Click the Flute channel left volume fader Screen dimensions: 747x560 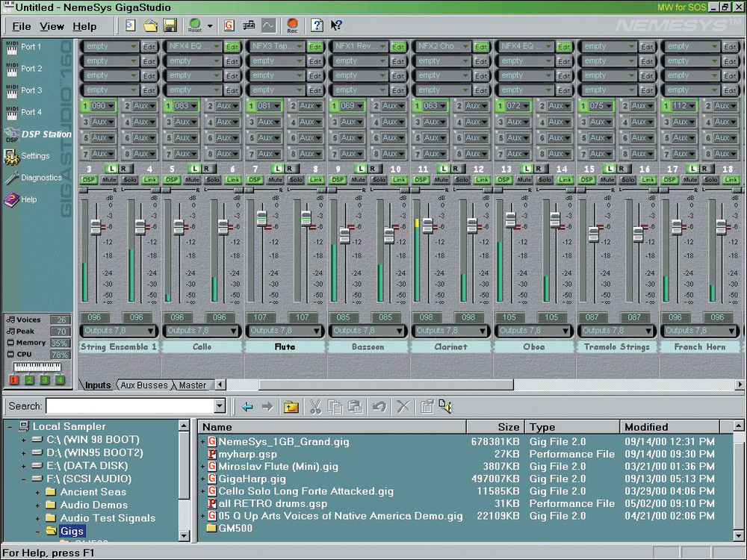pos(262,218)
